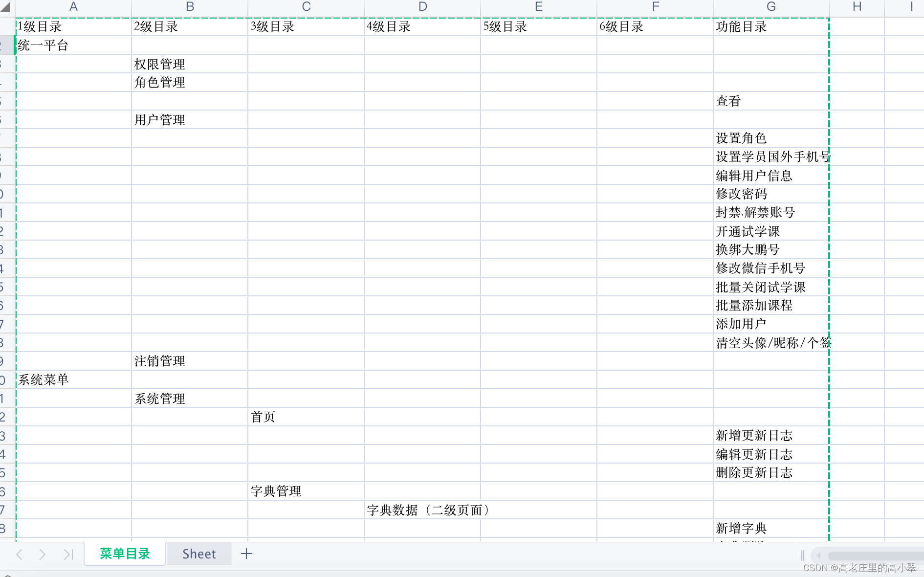Select the 注销管理 cell
The width and height of the screenshot is (924, 577).
(190, 361)
